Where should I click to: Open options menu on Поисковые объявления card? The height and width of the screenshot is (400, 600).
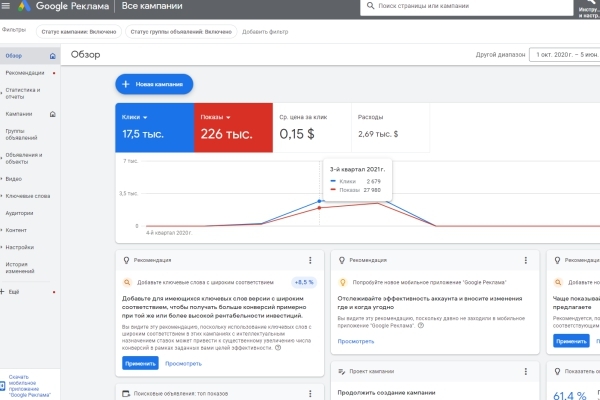point(310,393)
